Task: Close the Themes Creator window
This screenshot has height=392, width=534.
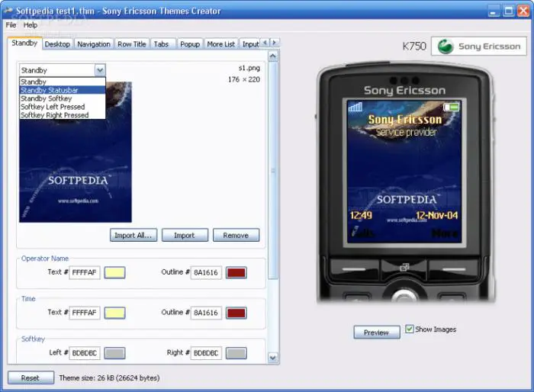Action: 523,11
